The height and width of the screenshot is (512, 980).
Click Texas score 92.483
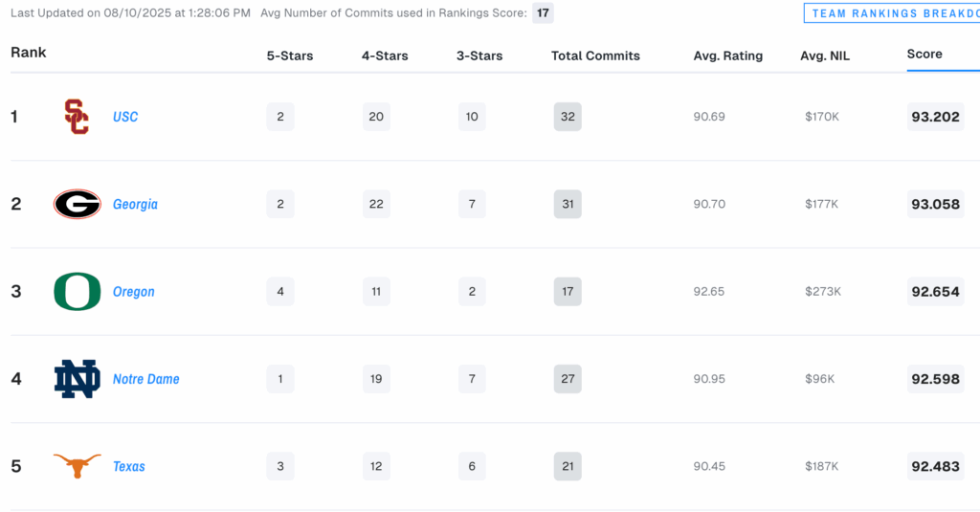[x=935, y=467]
